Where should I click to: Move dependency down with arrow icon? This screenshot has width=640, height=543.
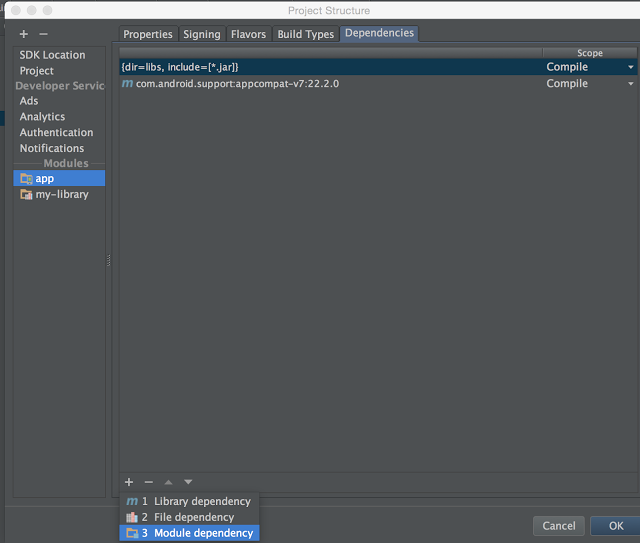187,482
